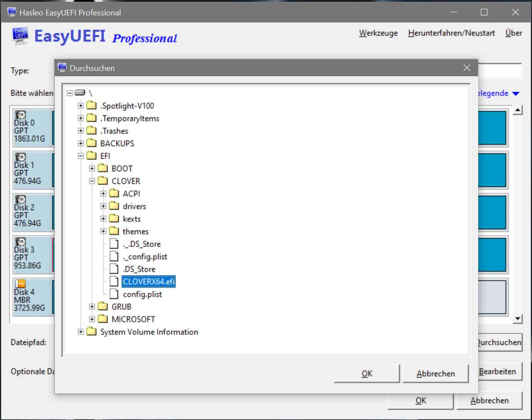Click the System Volume Information folder icon
The image size is (532, 420).
pyautogui.click(x=91, y=332)
